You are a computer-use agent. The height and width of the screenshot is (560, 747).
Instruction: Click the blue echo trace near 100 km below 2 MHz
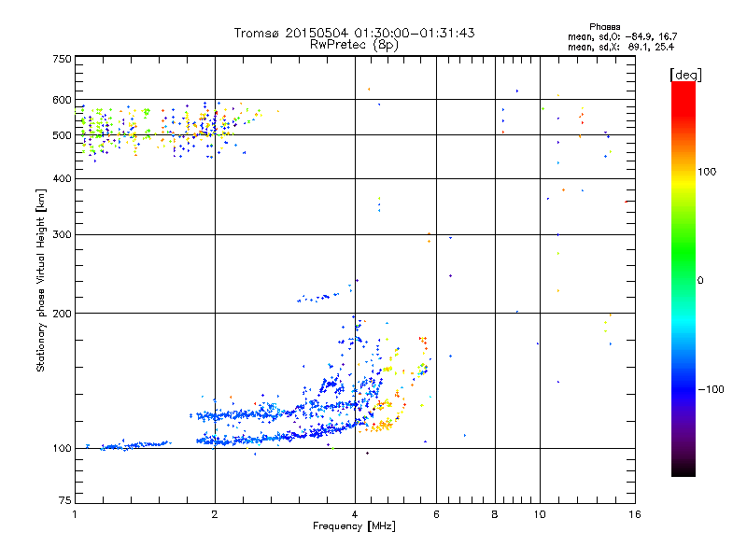[x=135, y=445]
